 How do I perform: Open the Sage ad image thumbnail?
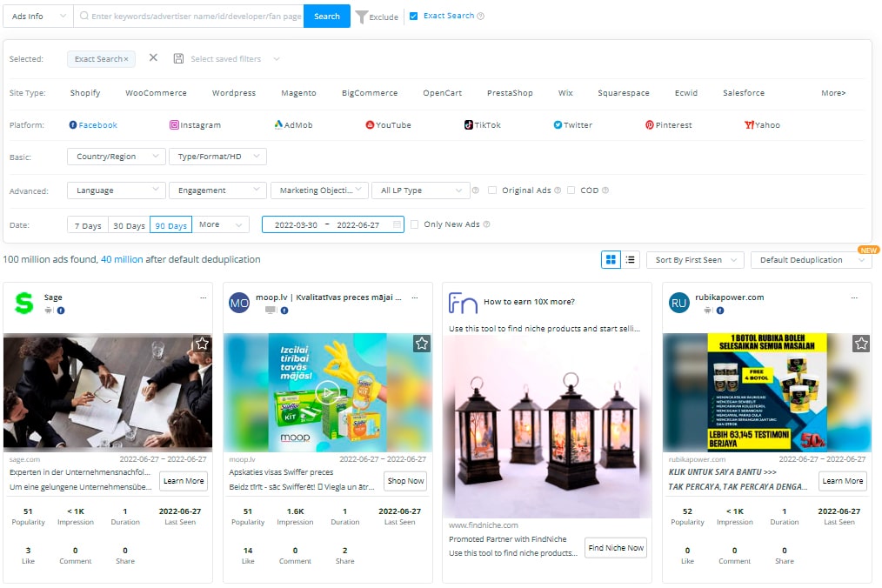[x=108, y=392]
